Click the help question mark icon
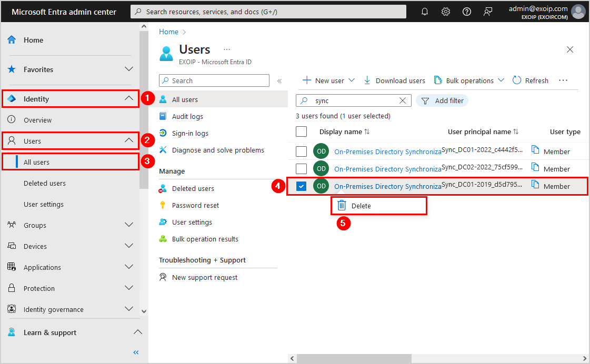590x364 pixels. (467, 12)
